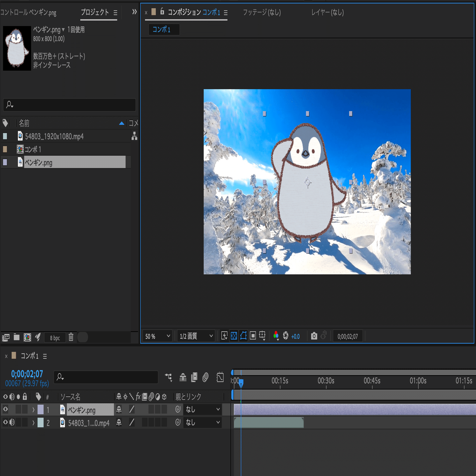Click the region of interest icon
Image resolution: width=476 pixels, height=476 pixels.
253,336
